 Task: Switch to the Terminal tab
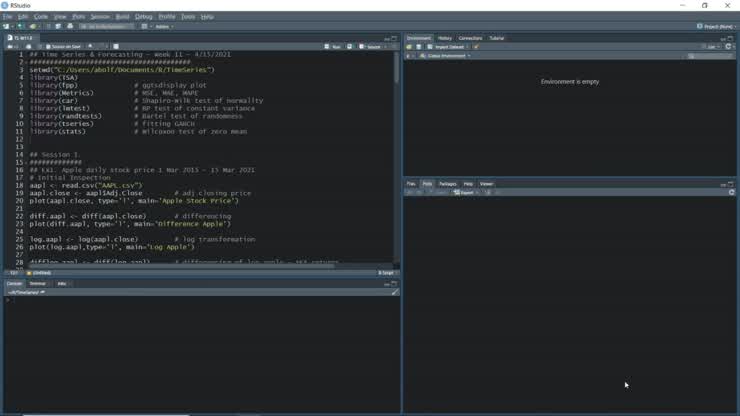pos(37,284)
